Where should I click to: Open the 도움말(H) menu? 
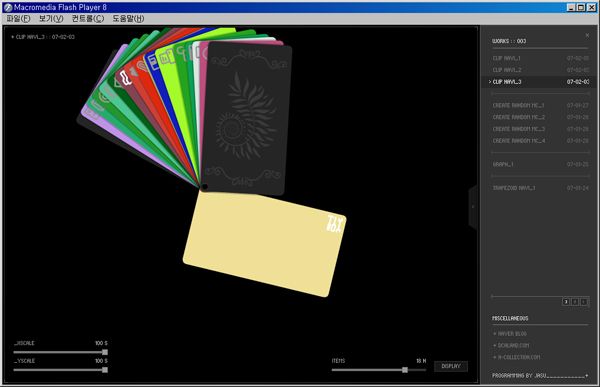coord(128,18)
